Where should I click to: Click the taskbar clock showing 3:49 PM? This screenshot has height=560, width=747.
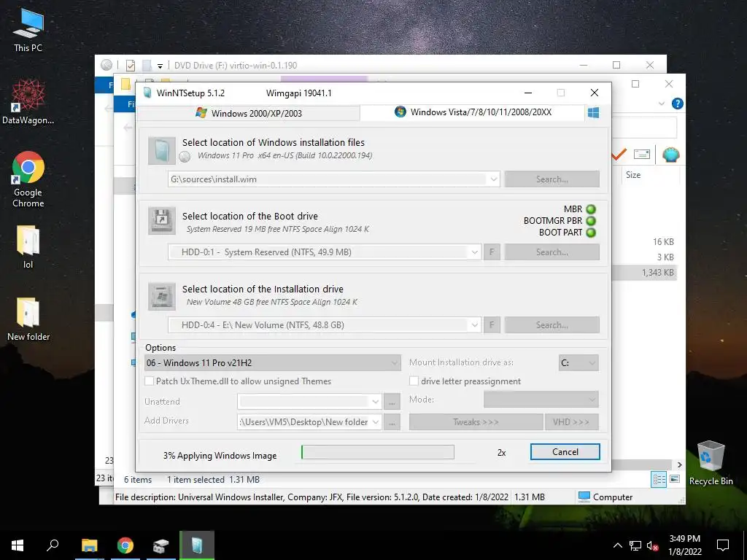pos(684,545)
